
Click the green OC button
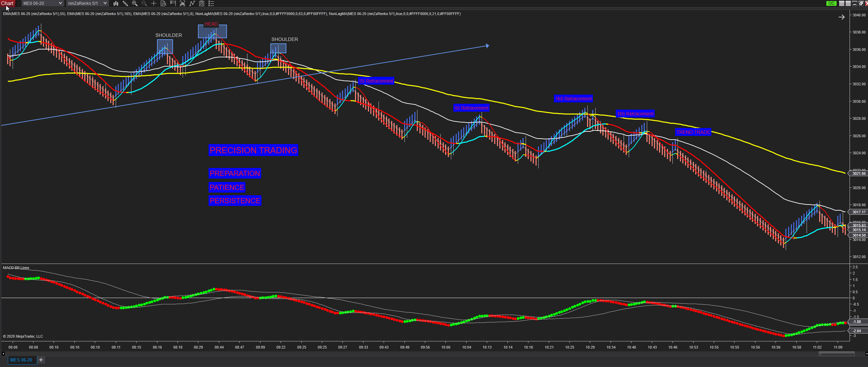click(831, 3)
